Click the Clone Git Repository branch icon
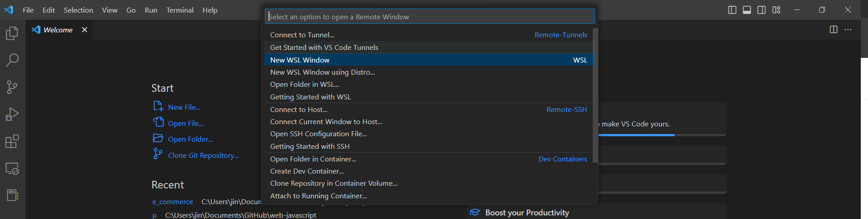The height and width of the screenshot is (219, 868). click(158, 154)
